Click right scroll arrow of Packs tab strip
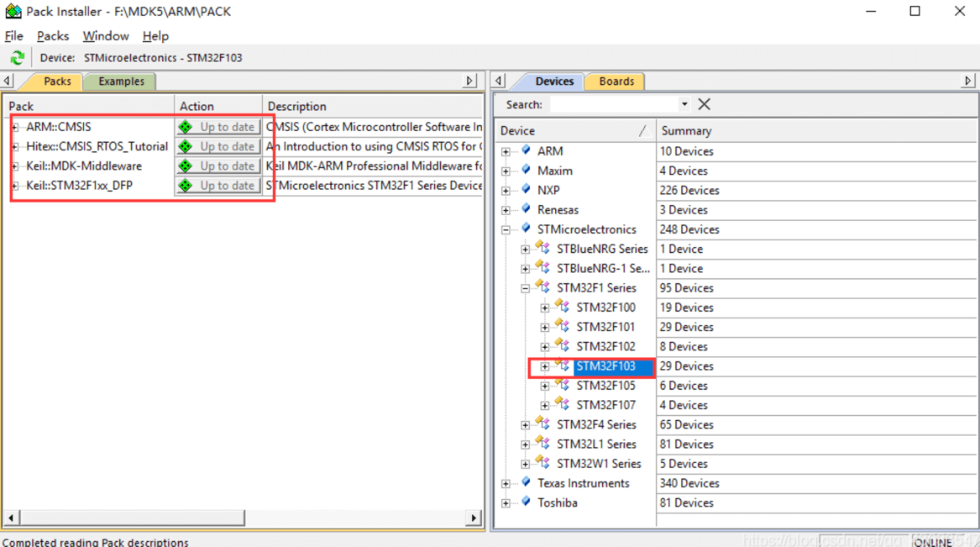 (x=469, y=82)
